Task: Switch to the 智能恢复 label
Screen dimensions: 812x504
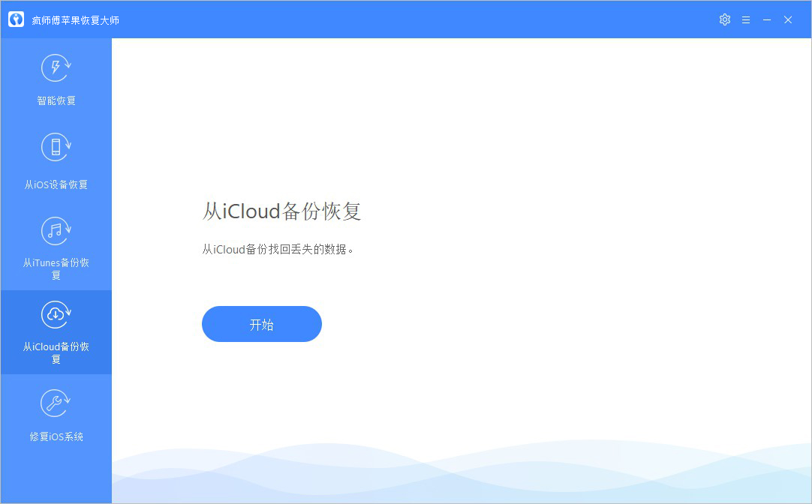Action: click(56, 100)
